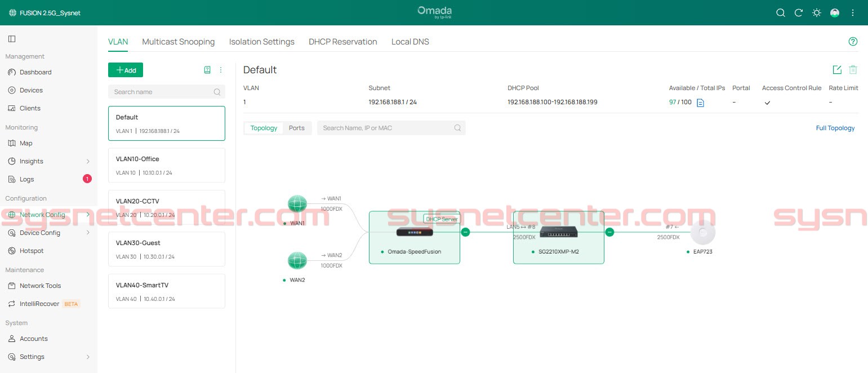The image size is (868, 373).
Task: Switch to Local DNS tab
Action: [x=410, y=42]
